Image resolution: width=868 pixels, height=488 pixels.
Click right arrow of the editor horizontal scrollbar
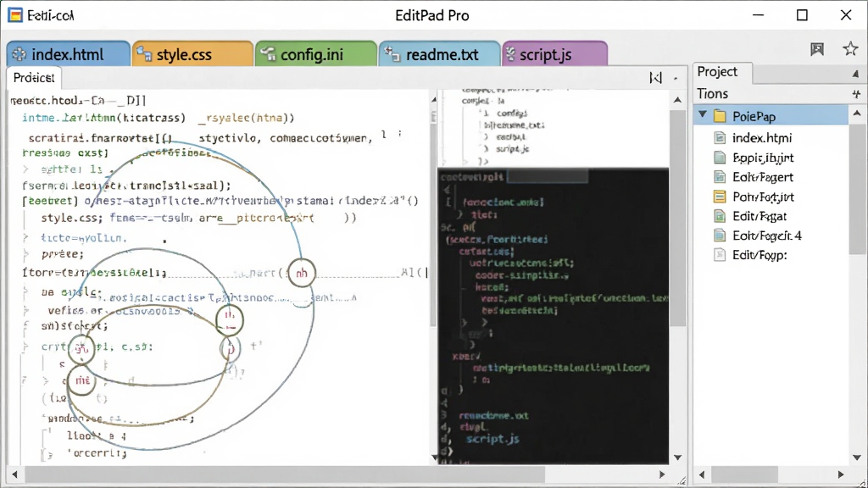(661, 474)
